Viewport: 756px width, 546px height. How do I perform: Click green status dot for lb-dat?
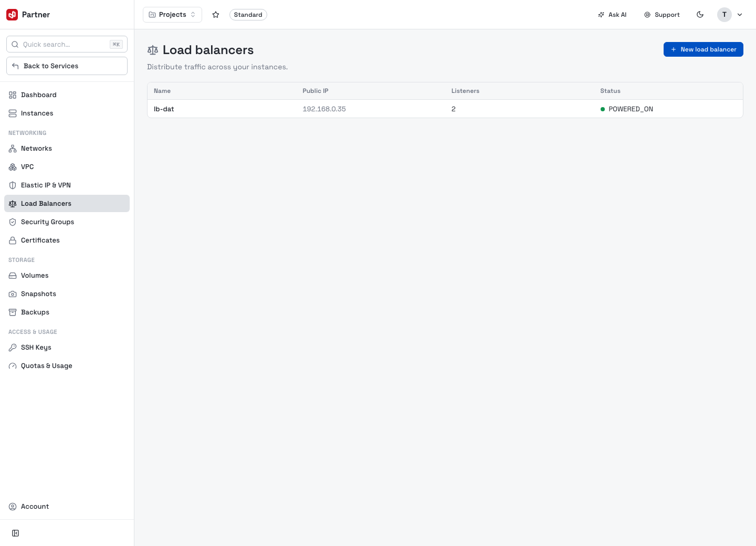[603, 109]
